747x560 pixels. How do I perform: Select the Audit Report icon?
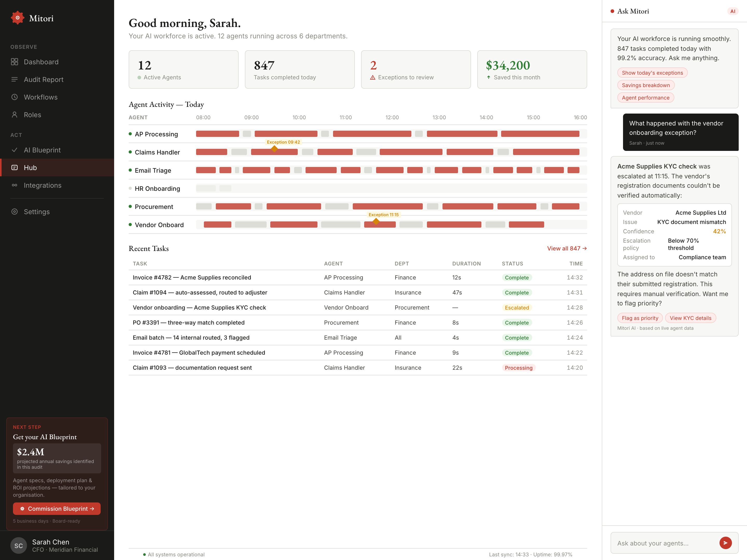[x=15, y=79]
